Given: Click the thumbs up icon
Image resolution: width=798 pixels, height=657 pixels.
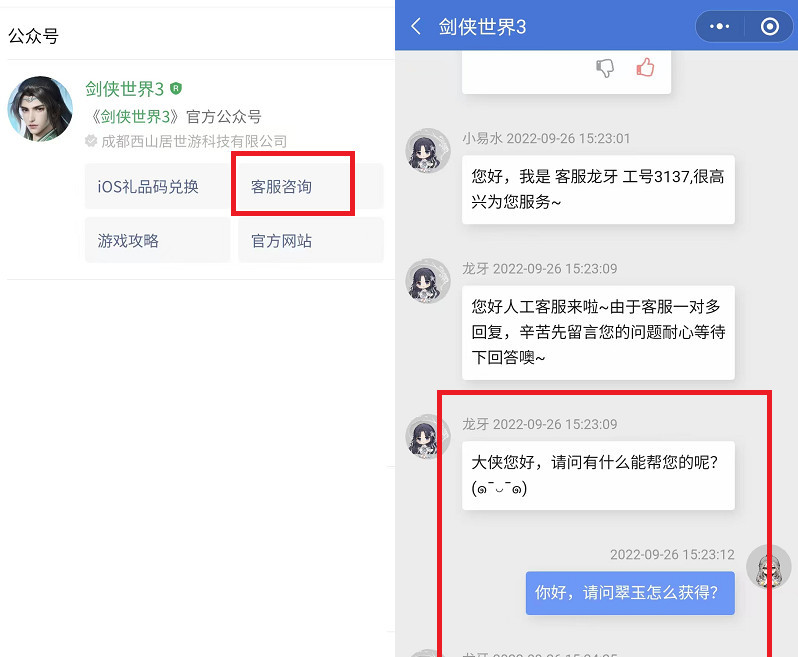Looking at the screenshot, I should [645, 68].
